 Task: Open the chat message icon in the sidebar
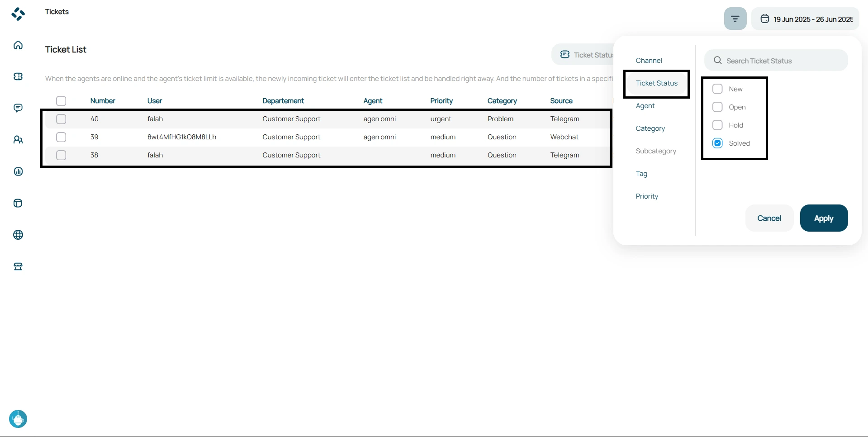click(x=18, y=108)
